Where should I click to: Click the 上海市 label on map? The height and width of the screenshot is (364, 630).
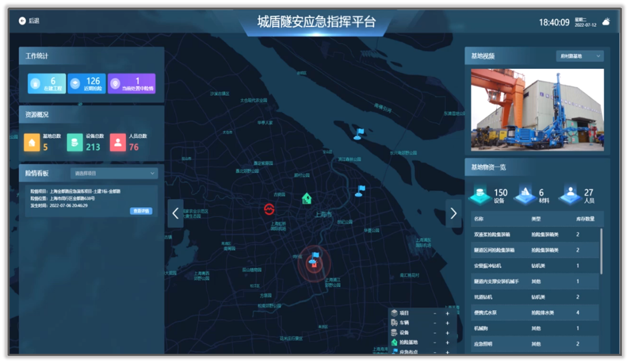coord(323,215)
